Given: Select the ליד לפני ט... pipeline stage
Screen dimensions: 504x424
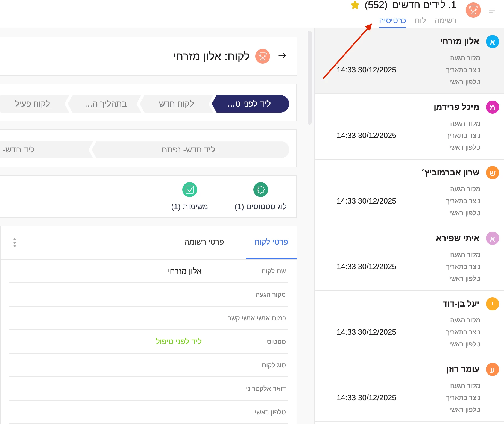Looking at the screenshot, I should click(250, 104).
